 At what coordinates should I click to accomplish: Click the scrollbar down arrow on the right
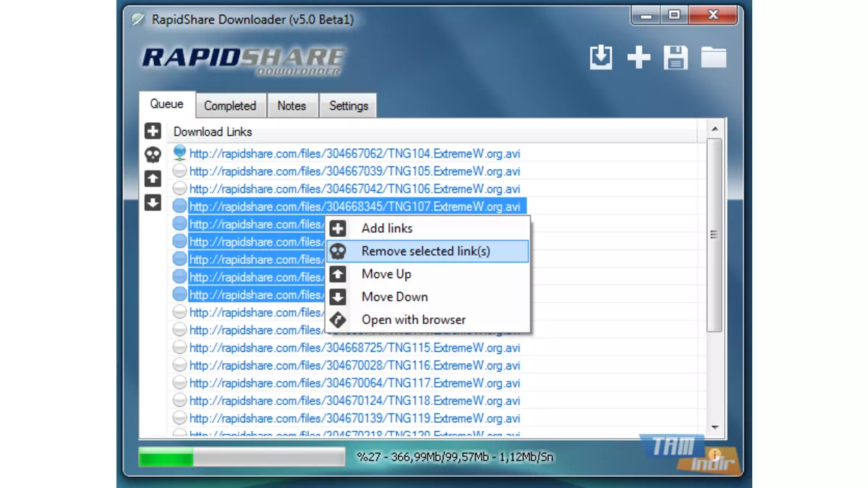(x=715, y=426)
